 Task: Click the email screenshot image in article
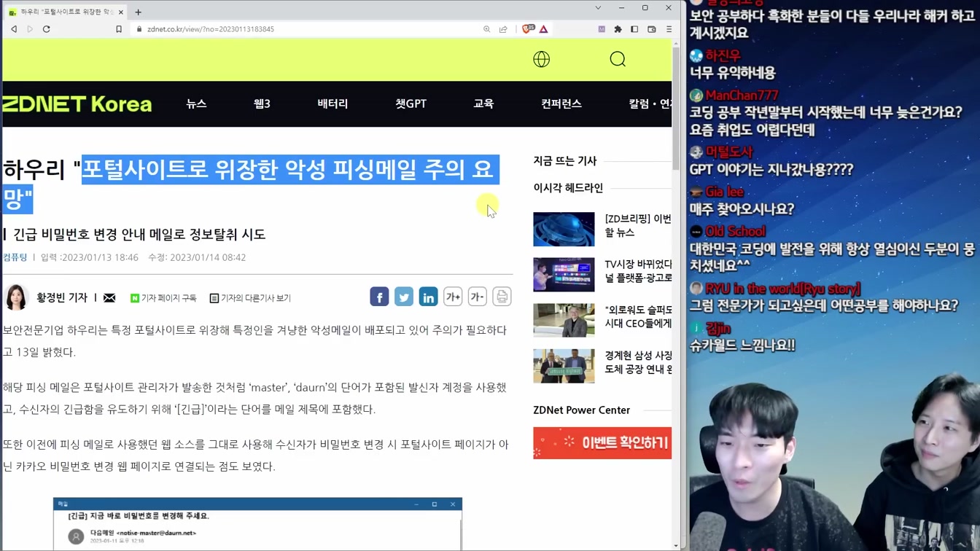(257, 524)
